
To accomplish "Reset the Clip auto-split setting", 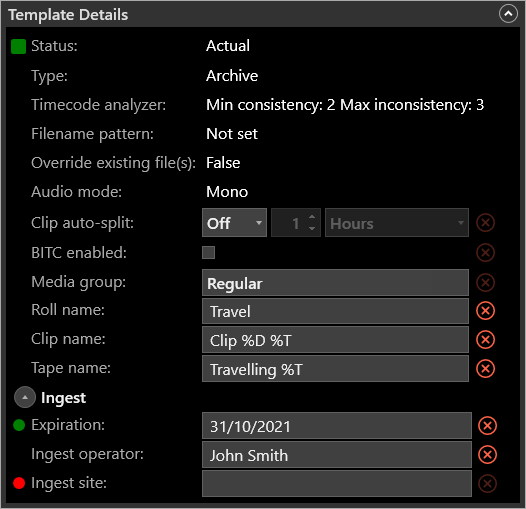I will tap(485, 222).
